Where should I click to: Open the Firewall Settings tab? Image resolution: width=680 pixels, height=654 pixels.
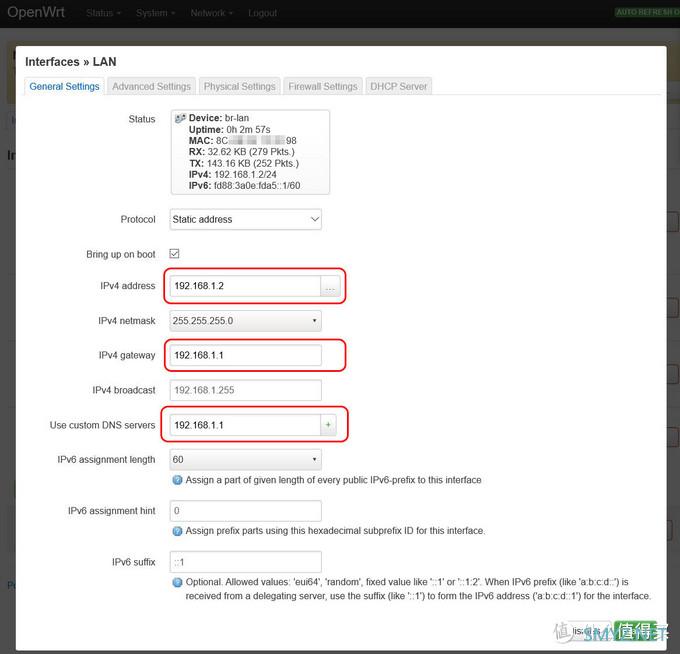coord(323,86)
